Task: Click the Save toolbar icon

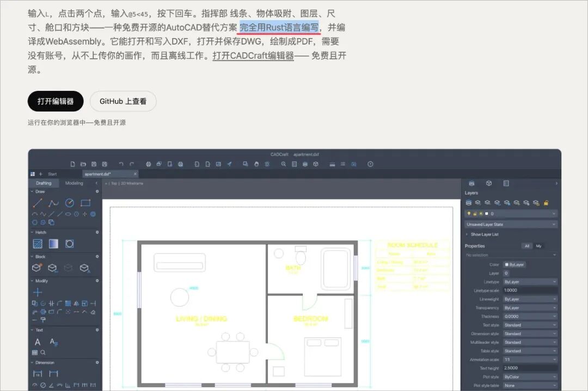Action: point(94,164)
